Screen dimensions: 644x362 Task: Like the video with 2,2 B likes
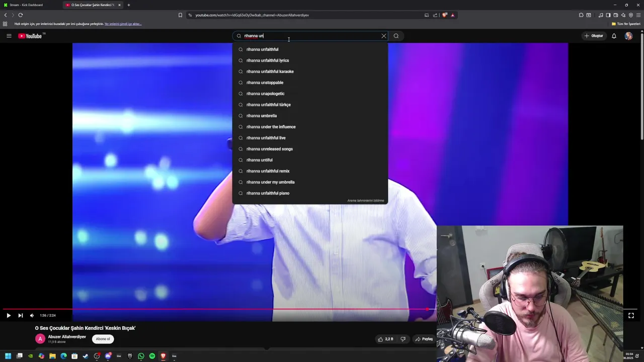tap(385, 339)
